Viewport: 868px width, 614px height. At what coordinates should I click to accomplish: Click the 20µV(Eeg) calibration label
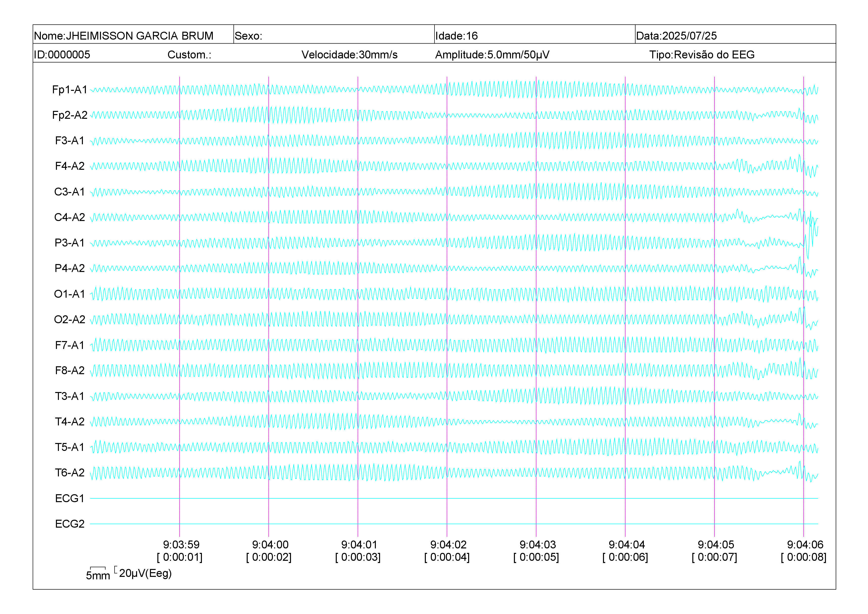(145, 574)
